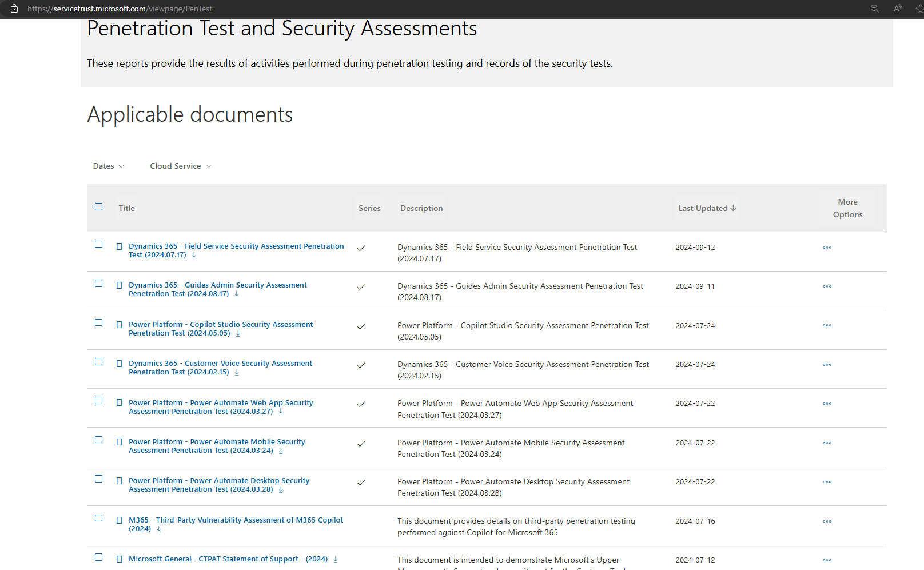924x570 pixels.
Task: Open Dynamics 365 Customer Voice assessment link
Action: 220,368
